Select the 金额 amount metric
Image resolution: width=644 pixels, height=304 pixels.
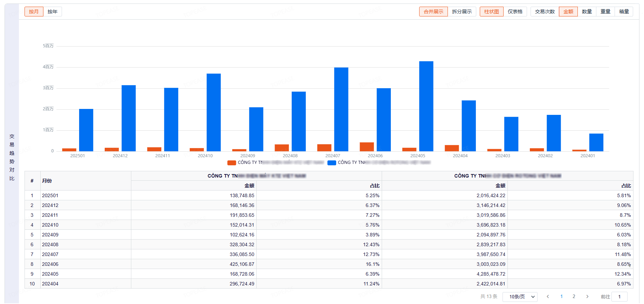click(x=568, y=12)
